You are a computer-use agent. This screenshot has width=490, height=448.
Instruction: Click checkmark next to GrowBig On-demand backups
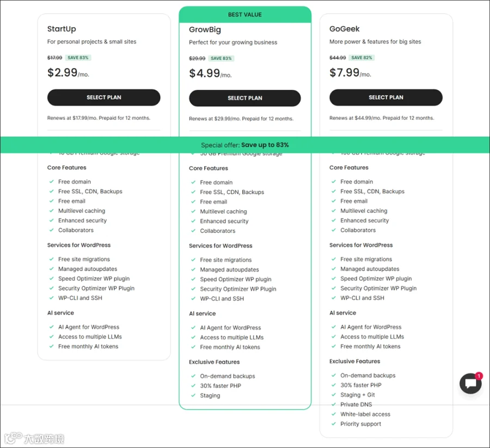click(193, 376)
